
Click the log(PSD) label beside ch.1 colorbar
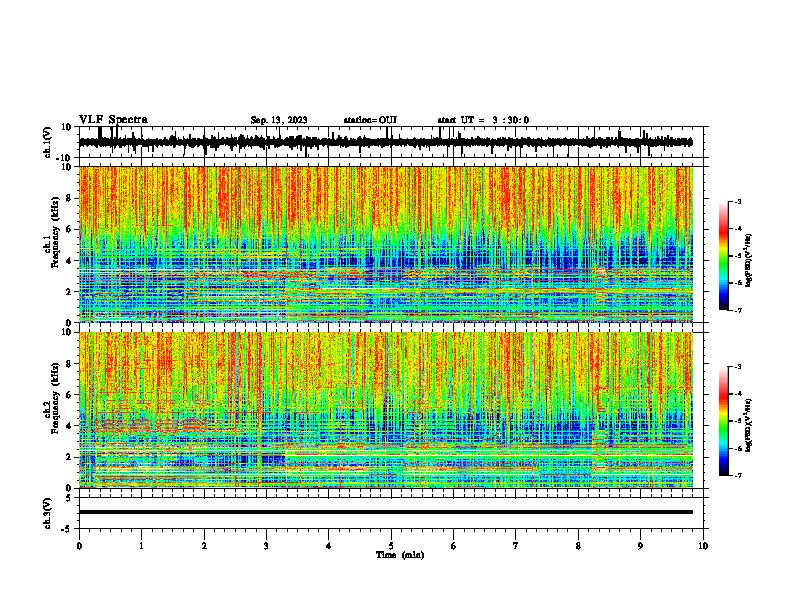pyautogui.click(x=749, y=260)
